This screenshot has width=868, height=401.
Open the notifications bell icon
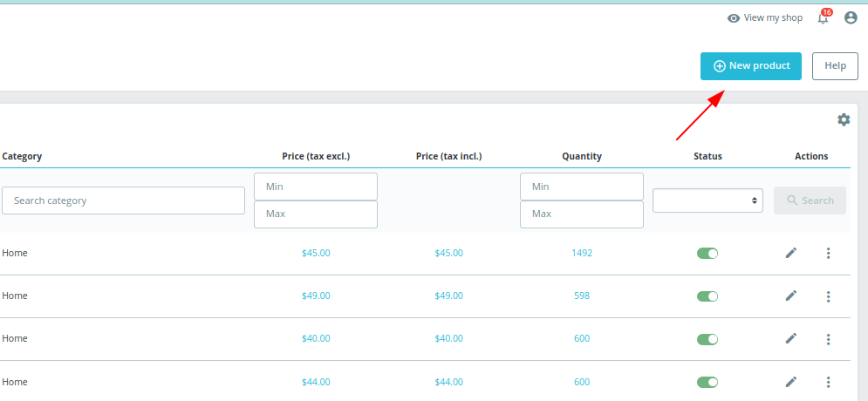(824, 18)
